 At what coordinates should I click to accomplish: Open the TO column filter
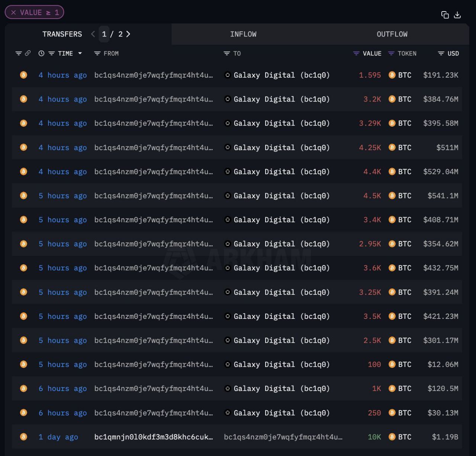click(x=226, y=54)
